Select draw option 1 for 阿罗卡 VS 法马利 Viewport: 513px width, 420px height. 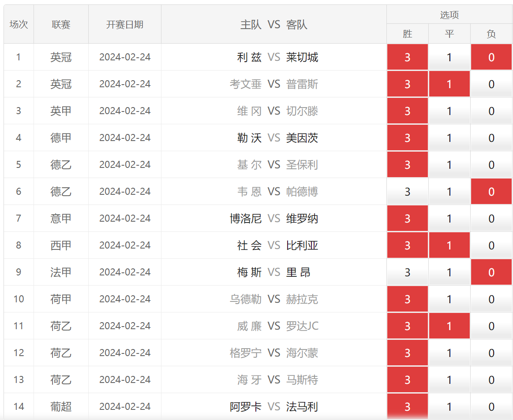click(449, 406)
